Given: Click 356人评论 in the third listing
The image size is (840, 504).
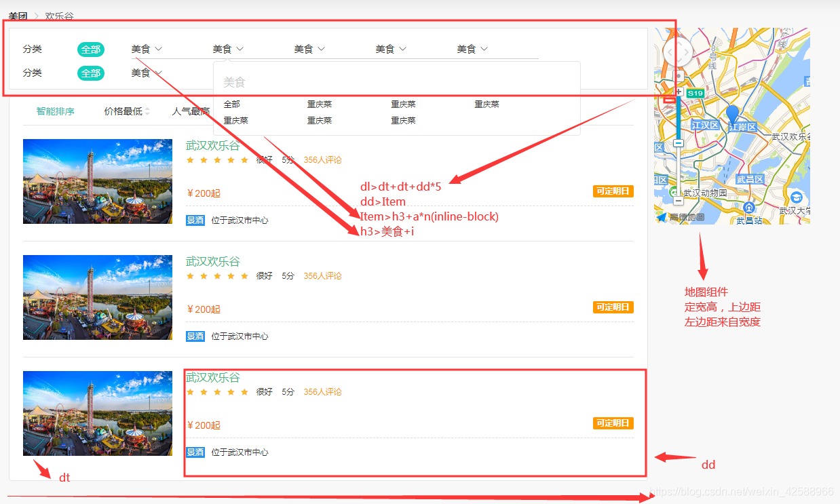Looking at the screenshot, I should [x=323, y=392].
